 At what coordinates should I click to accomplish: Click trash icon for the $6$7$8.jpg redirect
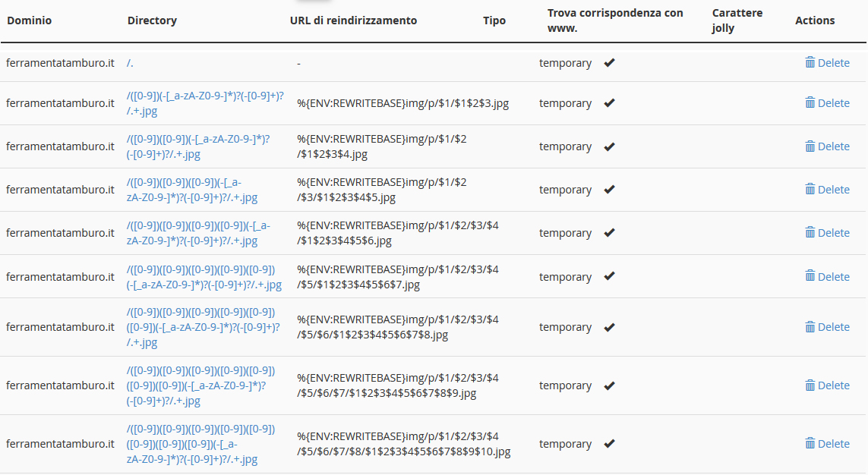(x=810, y=327)
